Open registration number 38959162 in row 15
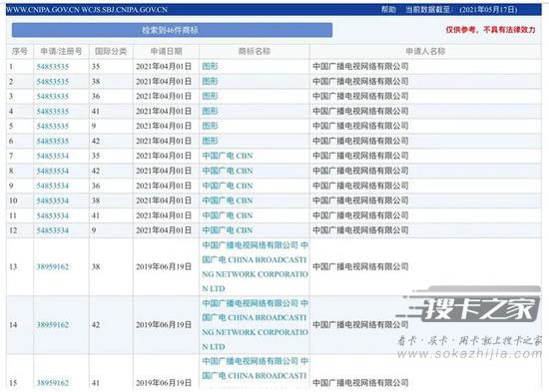Image resolution: width=549 pixels, height=392 pixels. [53, 383]
